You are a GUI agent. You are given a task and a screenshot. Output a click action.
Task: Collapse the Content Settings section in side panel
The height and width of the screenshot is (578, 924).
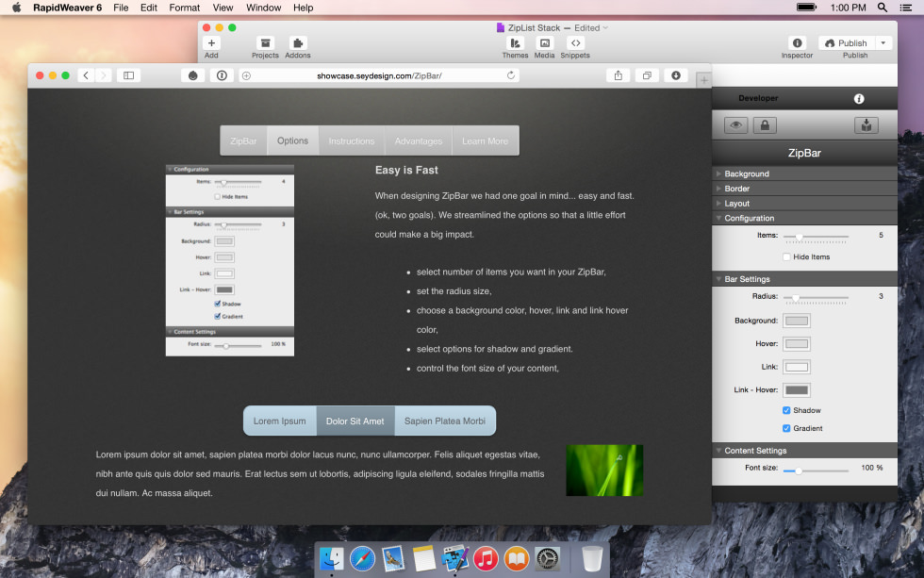click(x=804, y=451)
